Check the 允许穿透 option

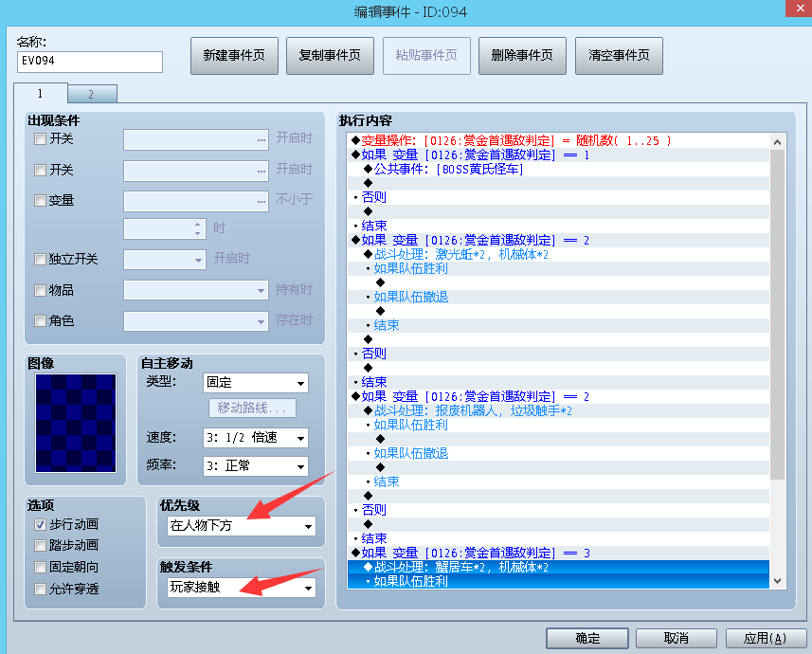click(x=40, y=589)
